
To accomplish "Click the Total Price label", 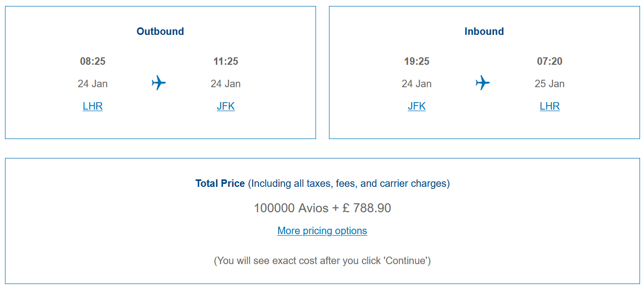I will [220, 183].
